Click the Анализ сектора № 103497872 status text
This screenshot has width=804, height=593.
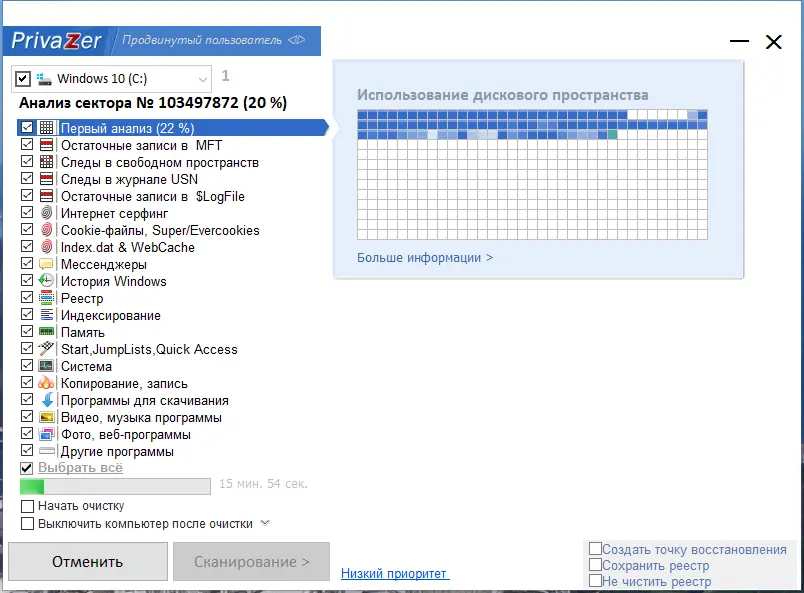pyautogui.click(x=153, y=103)
